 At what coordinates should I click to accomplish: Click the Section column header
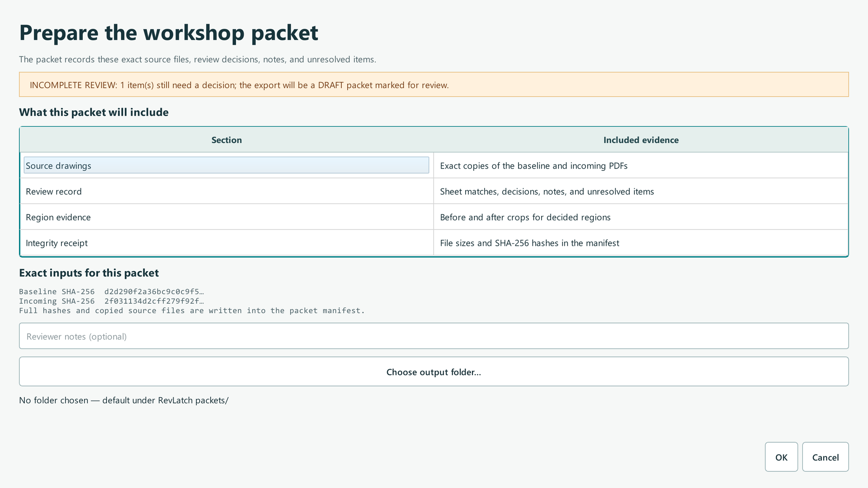click(x=226, y=140)
